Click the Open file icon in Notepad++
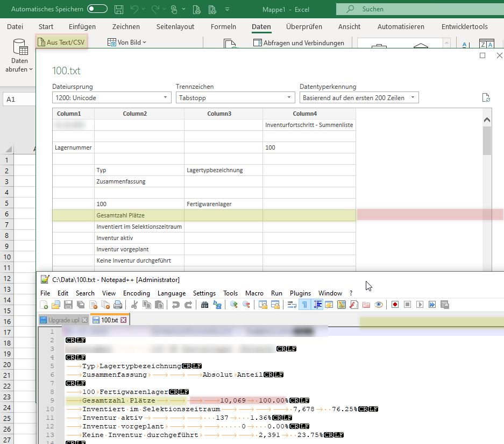This screenshot has height=444, width=504. [56, 305]
